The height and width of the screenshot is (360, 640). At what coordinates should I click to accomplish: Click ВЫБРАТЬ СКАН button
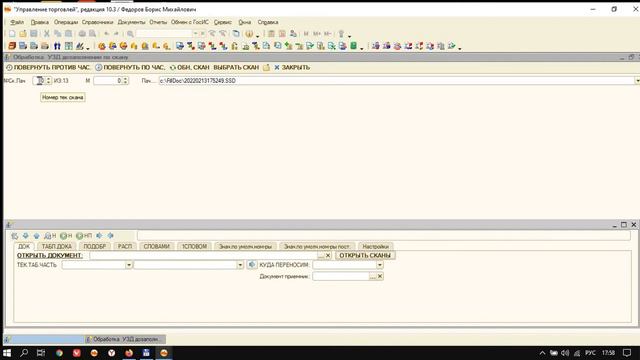pyautogui.click(x=236, y=67)
